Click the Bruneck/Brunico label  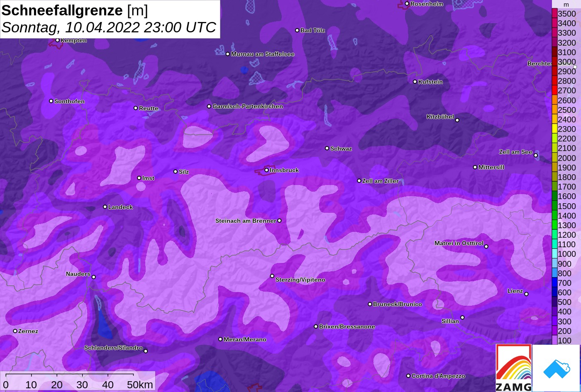coord(398,304)
